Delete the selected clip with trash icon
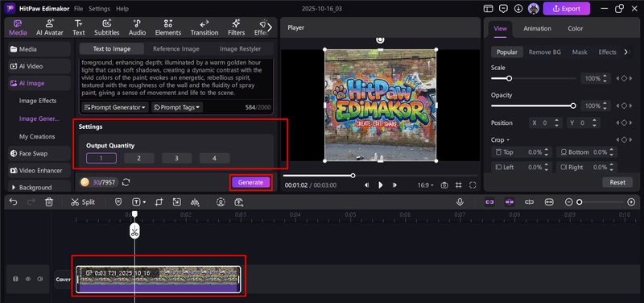644x303 pixels. coord(49,201)
